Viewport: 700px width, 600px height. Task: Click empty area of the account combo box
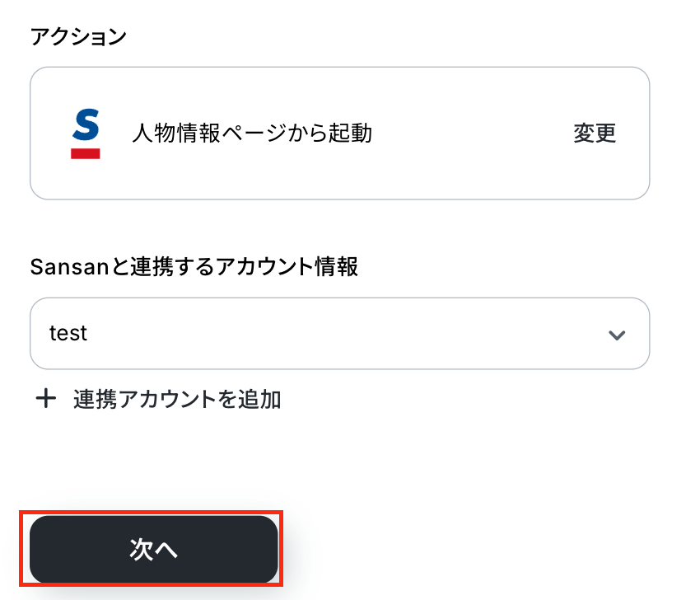pos(340,333)
